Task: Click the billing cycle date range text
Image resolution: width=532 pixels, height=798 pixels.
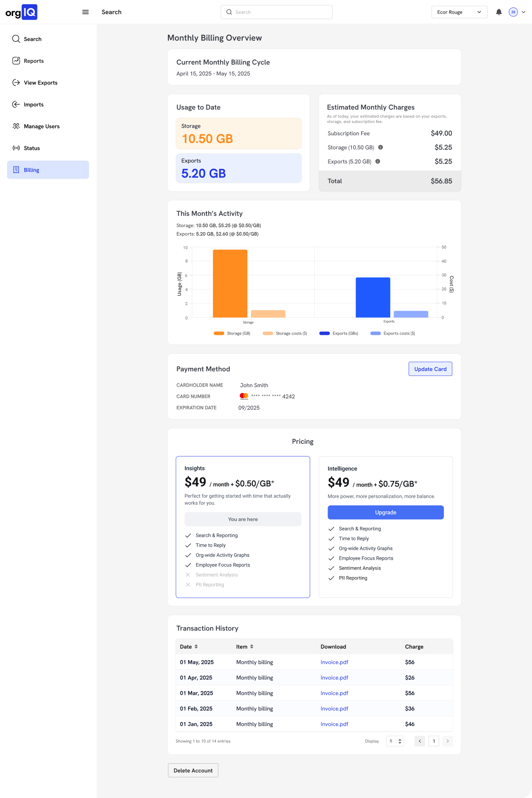Action: [x=213, y=74]
